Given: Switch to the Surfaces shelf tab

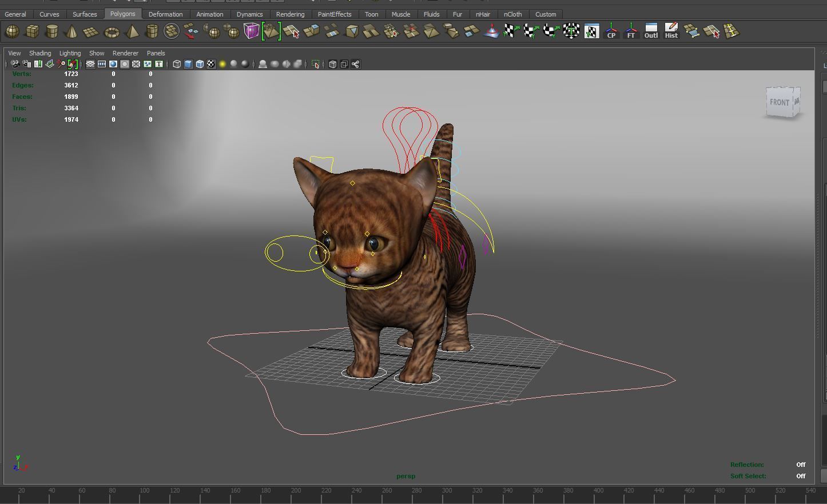Looking at the screenshot, I should [x=85, y=14].
